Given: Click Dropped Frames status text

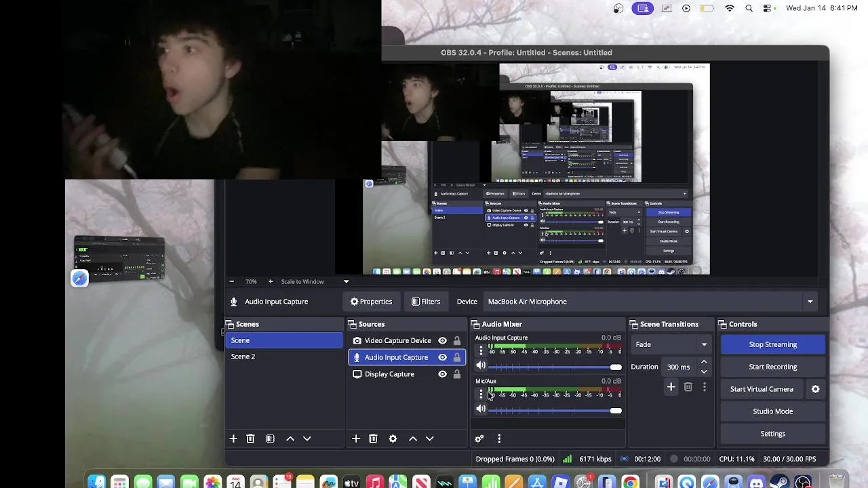Looking at the screenshot, I should click(515, 459).
